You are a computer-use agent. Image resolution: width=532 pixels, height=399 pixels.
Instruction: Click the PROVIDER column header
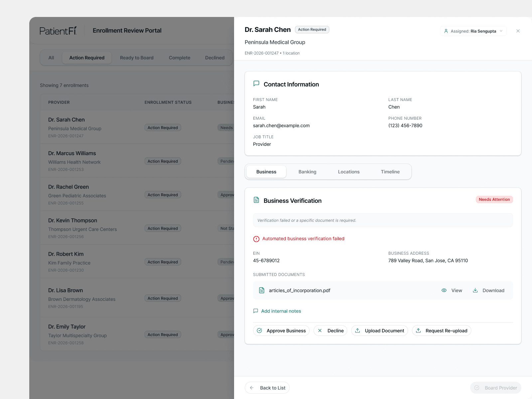coord(59,102)
